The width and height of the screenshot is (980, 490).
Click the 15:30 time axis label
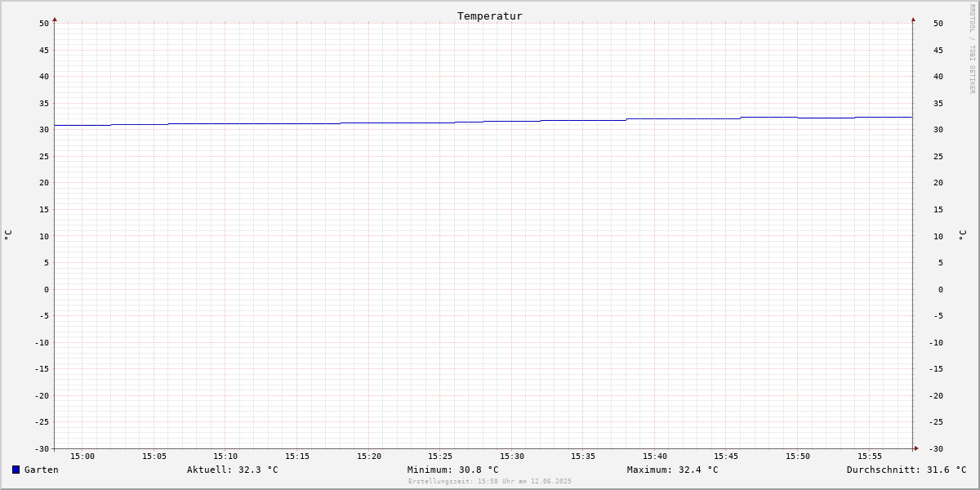tap(512, 456)
